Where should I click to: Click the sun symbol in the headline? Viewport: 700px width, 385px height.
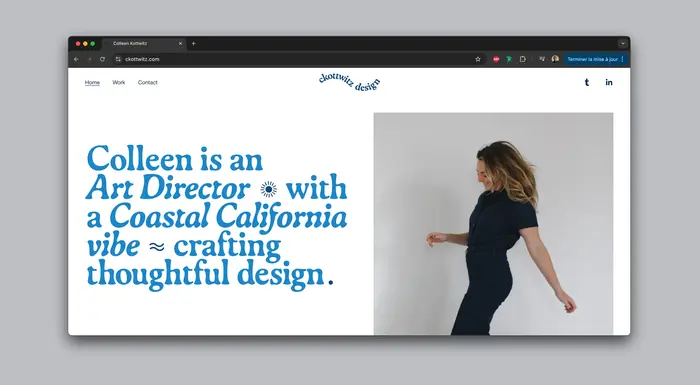pos(268,189)
